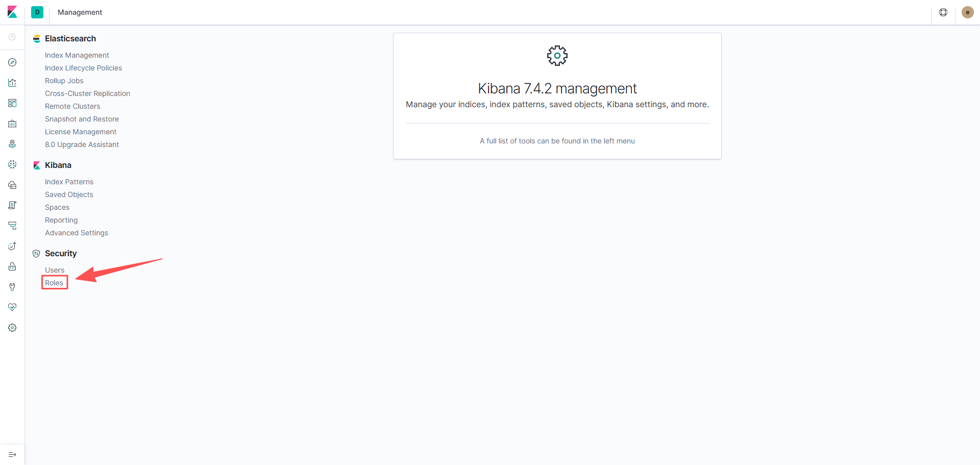Open Roles under Security

point(54,283)
